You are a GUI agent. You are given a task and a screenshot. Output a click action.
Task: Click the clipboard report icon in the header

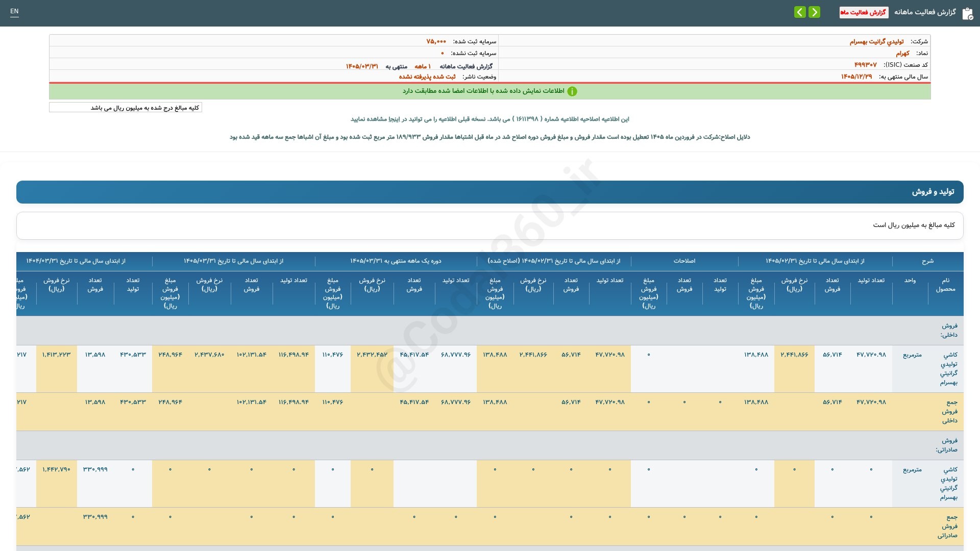pos(967,13)
